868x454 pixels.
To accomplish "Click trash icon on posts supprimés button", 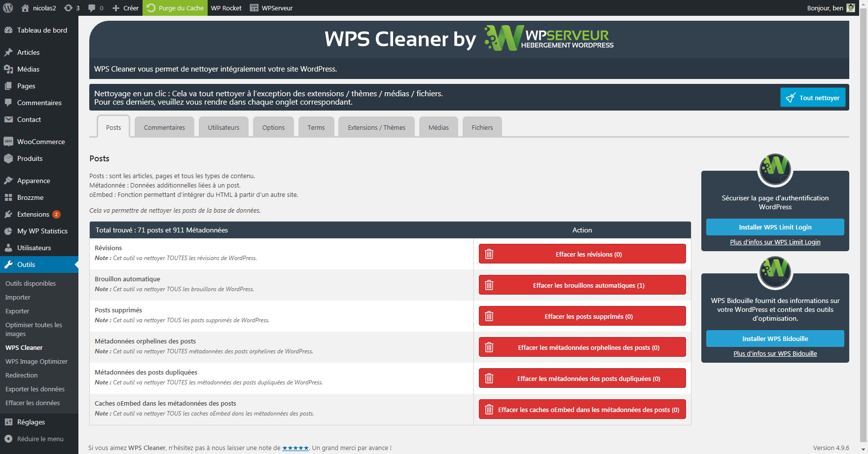I will tap(489, 316).
